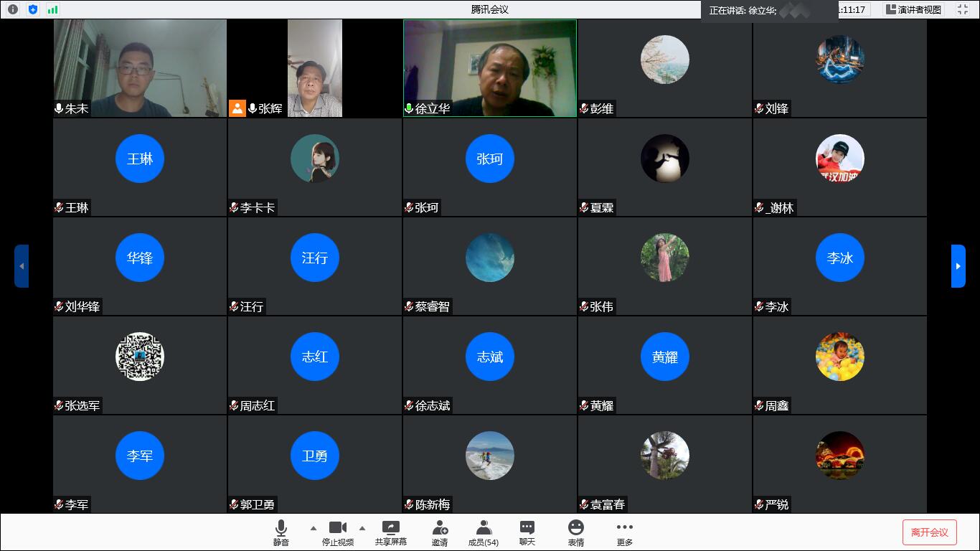Open the 表情 emoji reactions
Image resolution: width=980 pixels, height=551 pixels.
[x=576, y=533]
